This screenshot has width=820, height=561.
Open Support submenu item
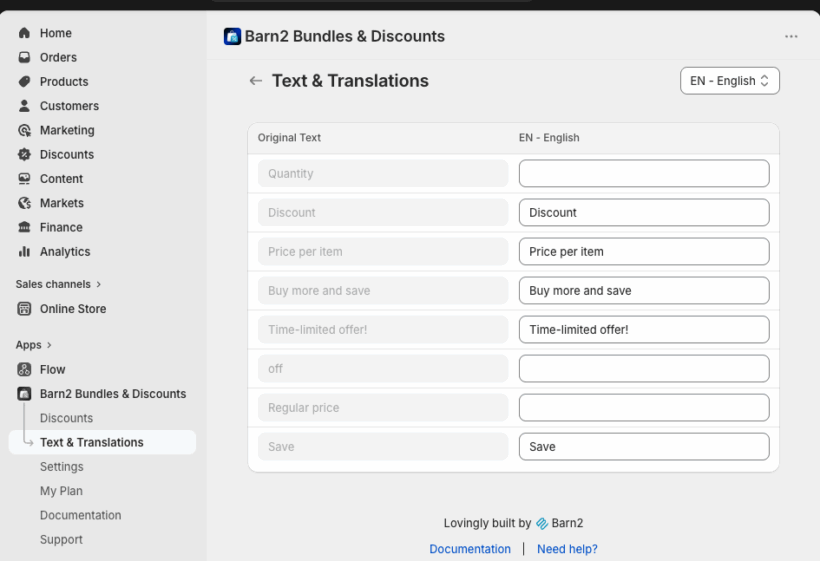pyautogui.click(x=61, y=540)
